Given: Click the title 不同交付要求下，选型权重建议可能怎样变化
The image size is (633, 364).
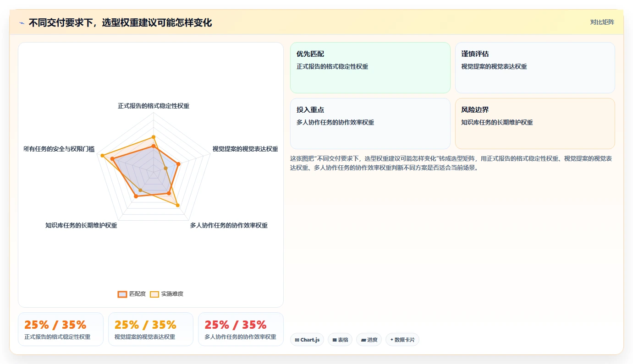Looking at the screenshot, I should (120, 23).
